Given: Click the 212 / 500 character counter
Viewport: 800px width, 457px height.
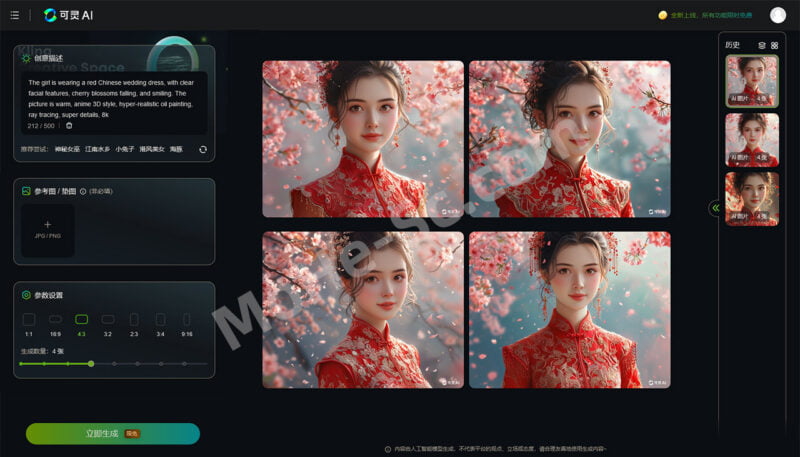Looking at the screenshot, I should 41,126.
